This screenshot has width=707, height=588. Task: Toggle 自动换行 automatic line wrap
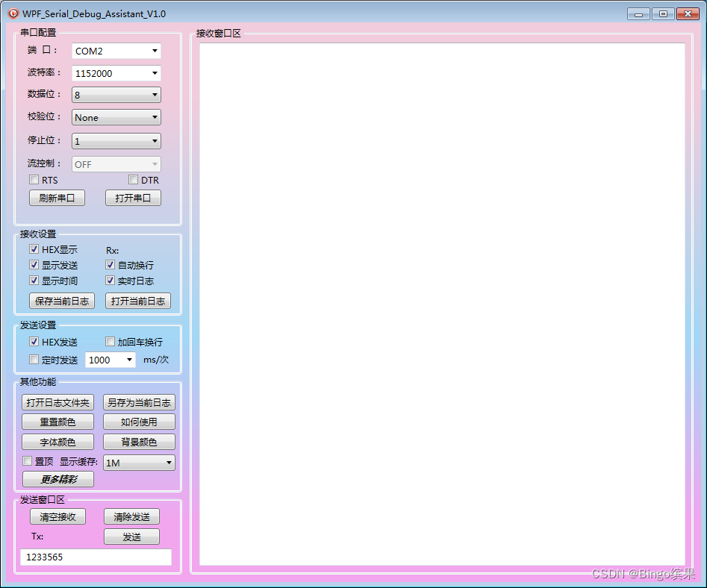(110, 265)
